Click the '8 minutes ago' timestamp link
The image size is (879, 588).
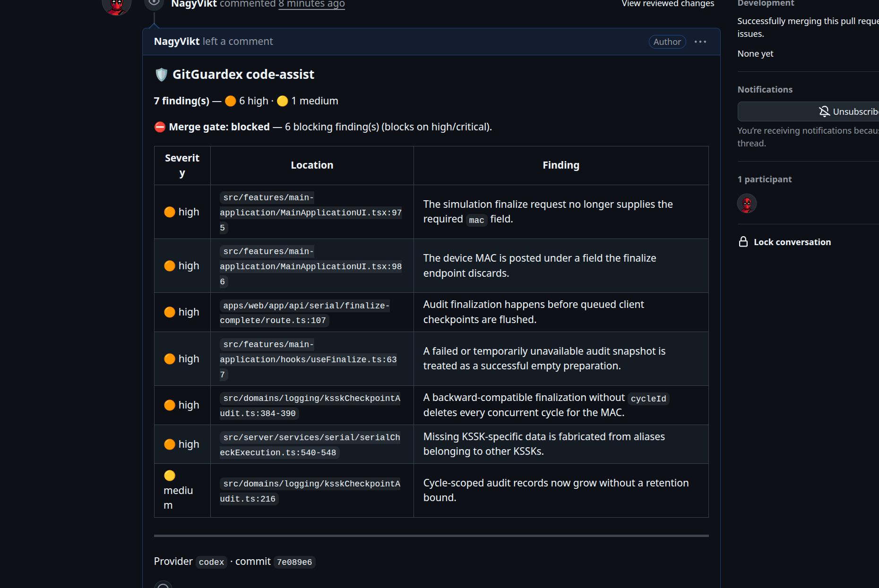pos(311,4)
